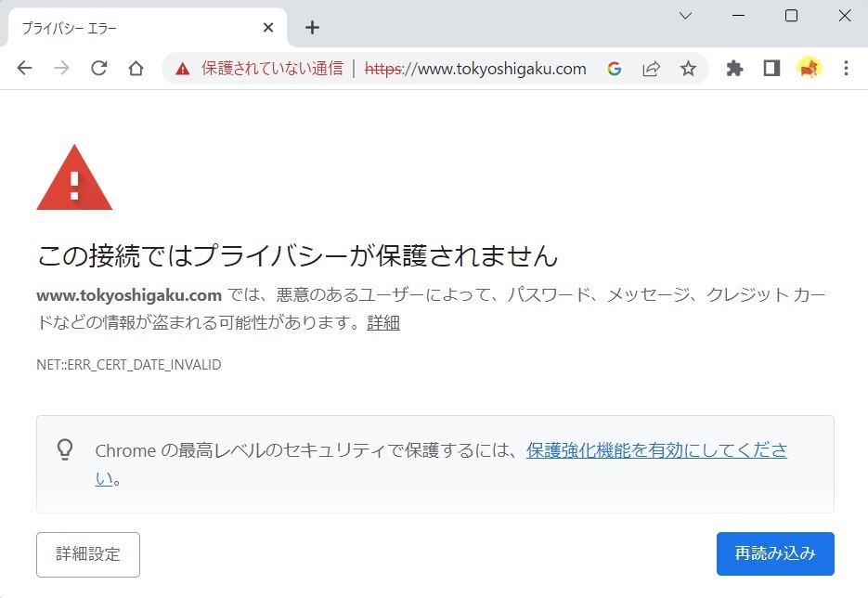
Task: Open the home page via house icon
Action: tap(136, 68)
